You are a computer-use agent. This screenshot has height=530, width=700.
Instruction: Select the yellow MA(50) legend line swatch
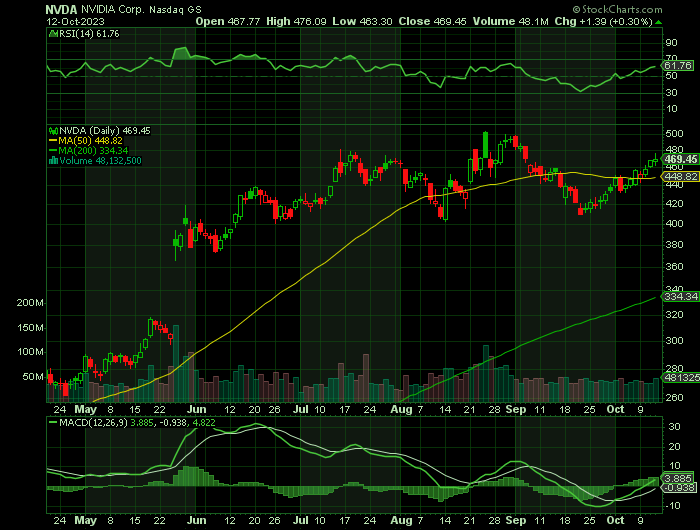click(53, 141)
